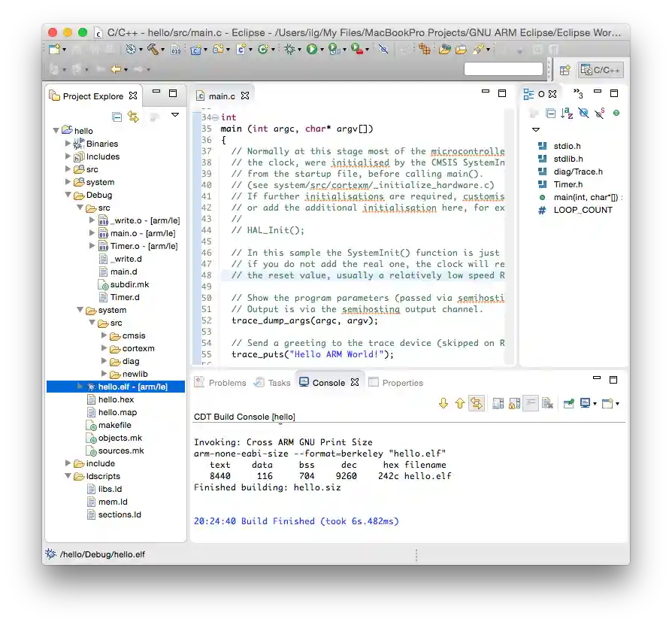This screenshot has height=625, width=672.
Task: Click the green Run button
Action: pos(311,50)
